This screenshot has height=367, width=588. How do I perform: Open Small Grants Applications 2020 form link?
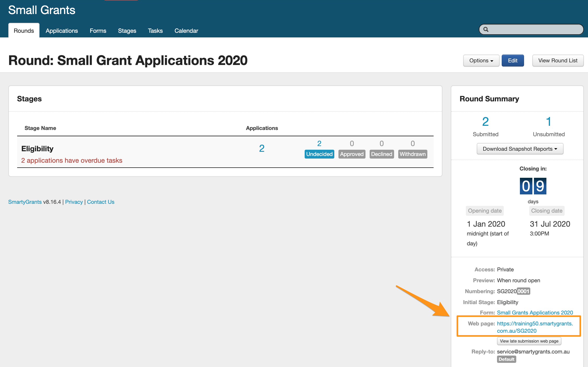coord(535,312)
